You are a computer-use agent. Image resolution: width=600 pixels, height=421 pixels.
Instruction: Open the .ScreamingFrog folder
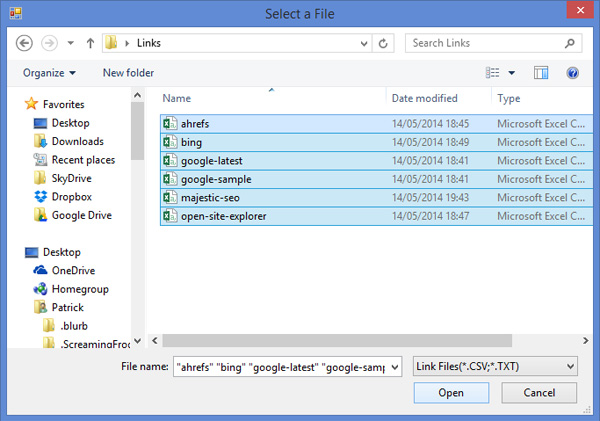click(86, 343)
